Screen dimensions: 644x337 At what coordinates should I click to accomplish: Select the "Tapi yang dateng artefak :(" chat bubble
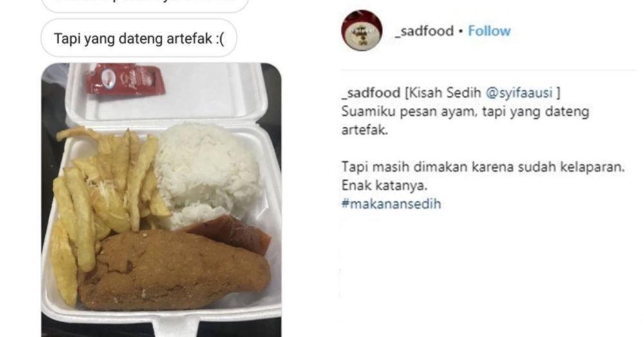pyautogui.click(x=139, y=38)
